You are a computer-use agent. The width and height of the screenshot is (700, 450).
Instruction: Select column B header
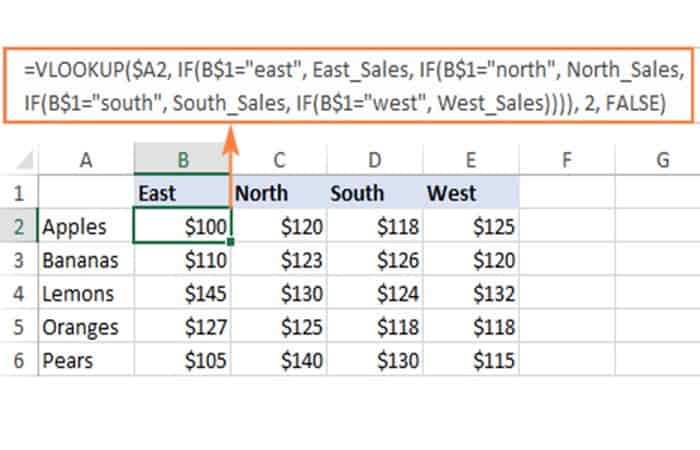183,158
